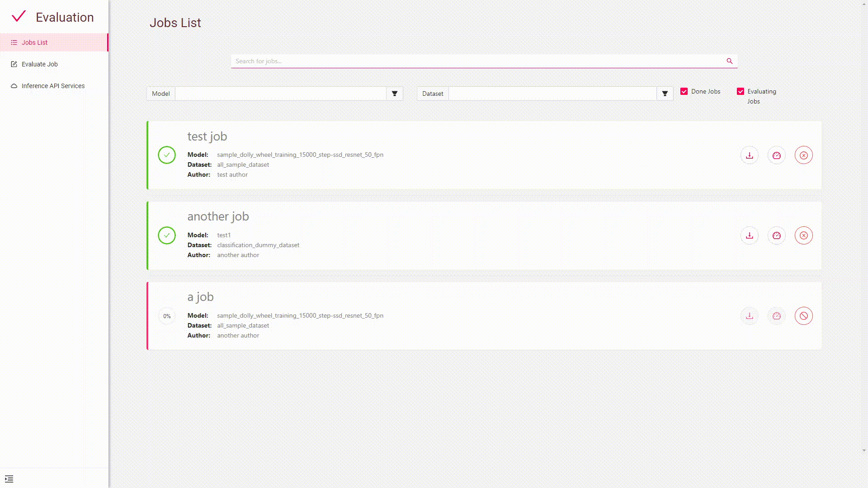Click the Model filter field
This screenshot has height=488, width=868.
click(x=280, y=94)
